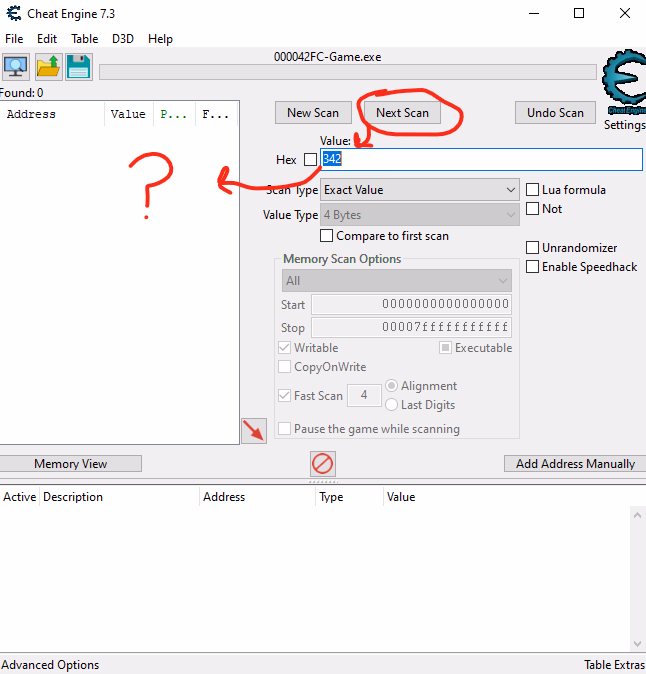This screenshot has width=646, height=674.
Task: Open the Table menu
Action: point(85,39)
